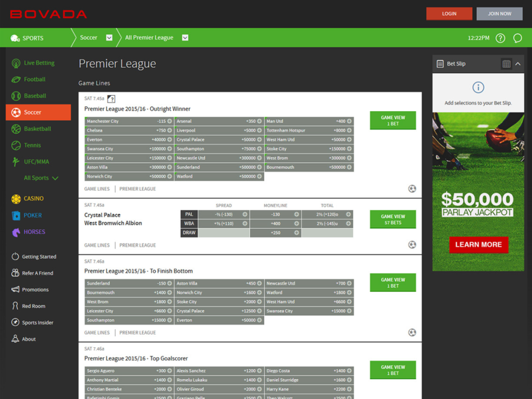
Task: Open the Bet Slip calculator grid icon
Action: 506,64
